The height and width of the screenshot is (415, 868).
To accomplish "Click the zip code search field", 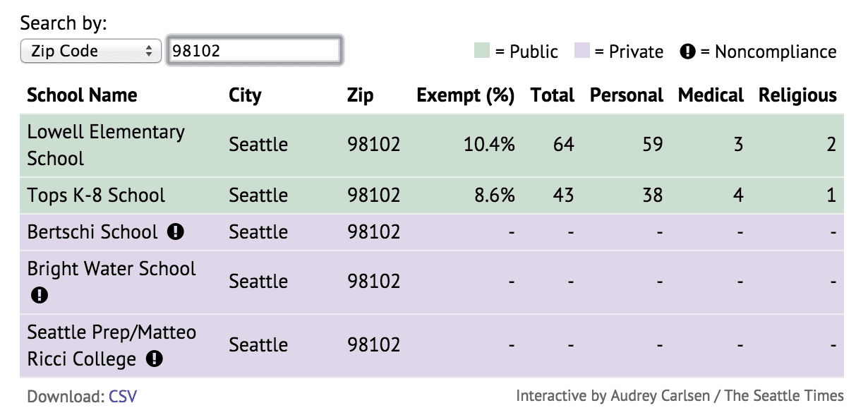I will click(x=255, y=52).
